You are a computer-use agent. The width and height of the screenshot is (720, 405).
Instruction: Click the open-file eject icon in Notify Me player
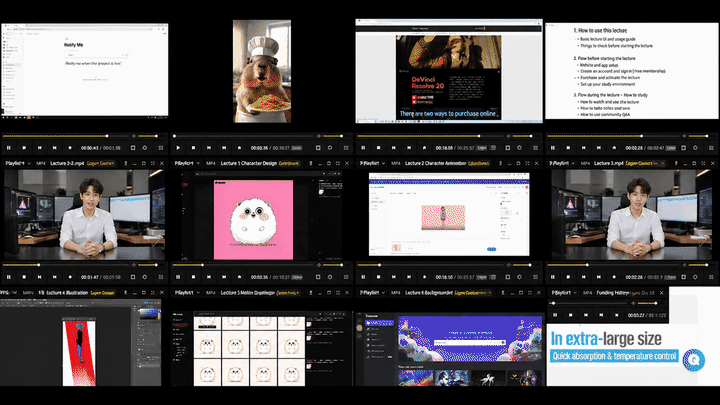click(70, 148)
